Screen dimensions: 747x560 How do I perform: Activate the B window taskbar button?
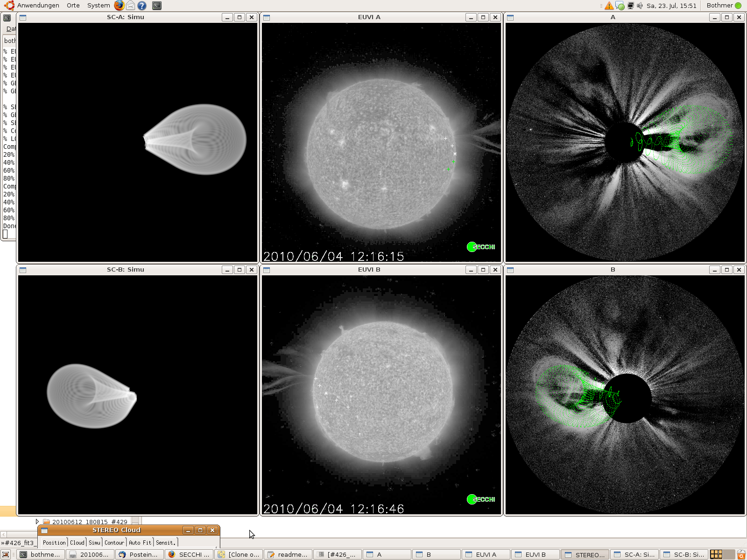437,554
